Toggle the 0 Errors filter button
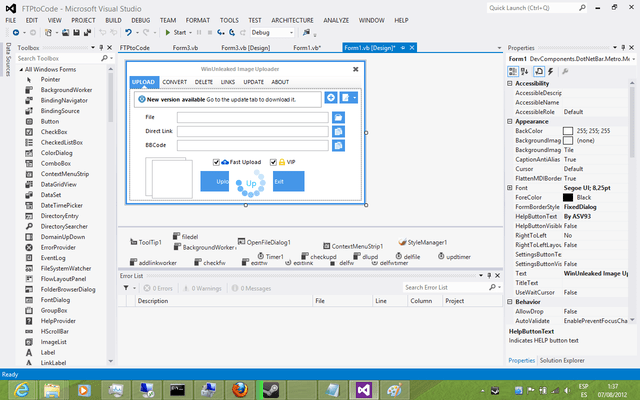The width and height of the screenshot is (640, 400). (158, 288)
